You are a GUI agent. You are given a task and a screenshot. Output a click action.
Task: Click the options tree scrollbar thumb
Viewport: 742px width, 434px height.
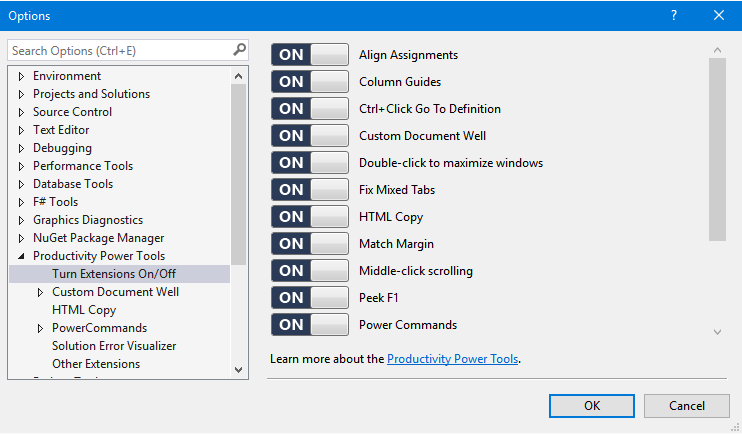[238, 174]
